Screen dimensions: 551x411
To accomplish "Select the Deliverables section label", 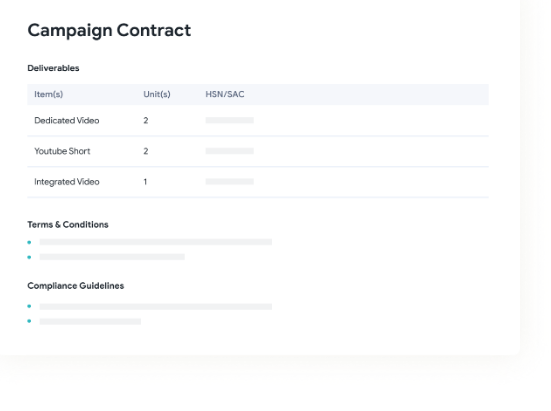I will 53,68.
